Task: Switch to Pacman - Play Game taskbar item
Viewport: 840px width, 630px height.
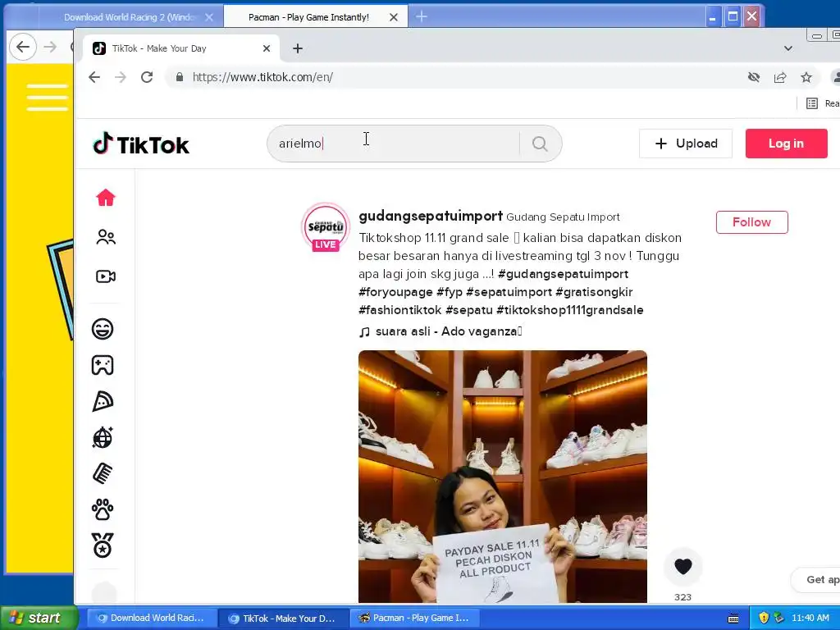Action: click(414, 619)
